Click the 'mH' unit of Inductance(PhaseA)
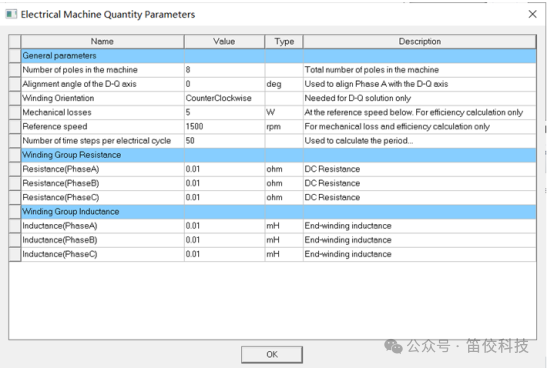 click(x=273, y=226)
